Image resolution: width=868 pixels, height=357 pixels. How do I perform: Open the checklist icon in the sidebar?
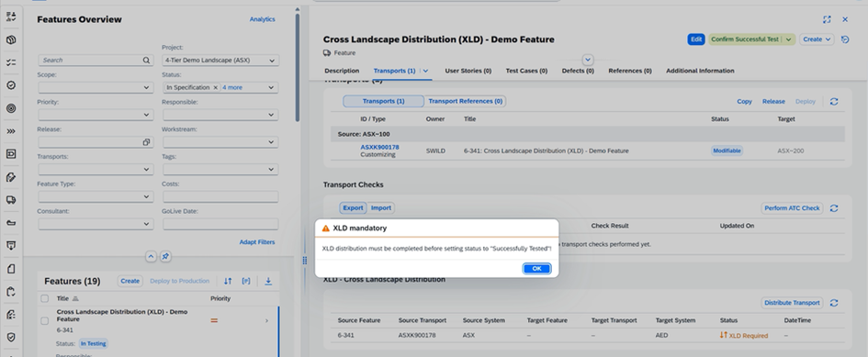point(11,62)
